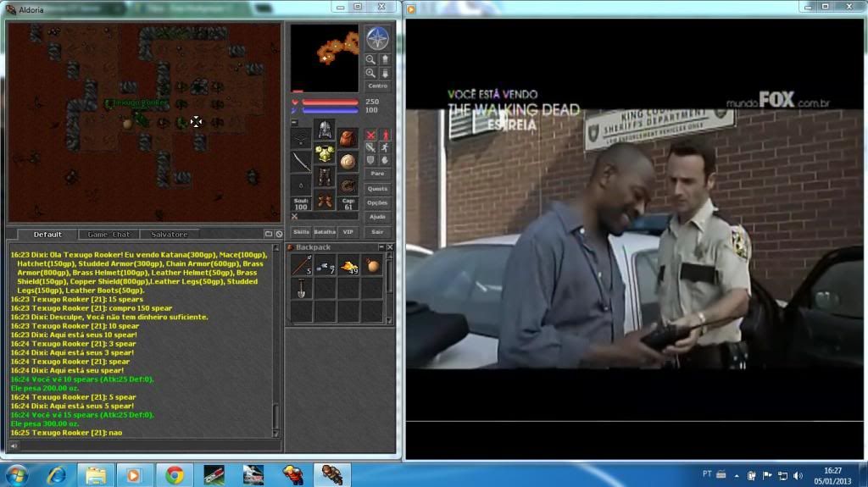Click the Texugo Rooker character in game view
Screen dimensions: 868x487
point(140,119)
